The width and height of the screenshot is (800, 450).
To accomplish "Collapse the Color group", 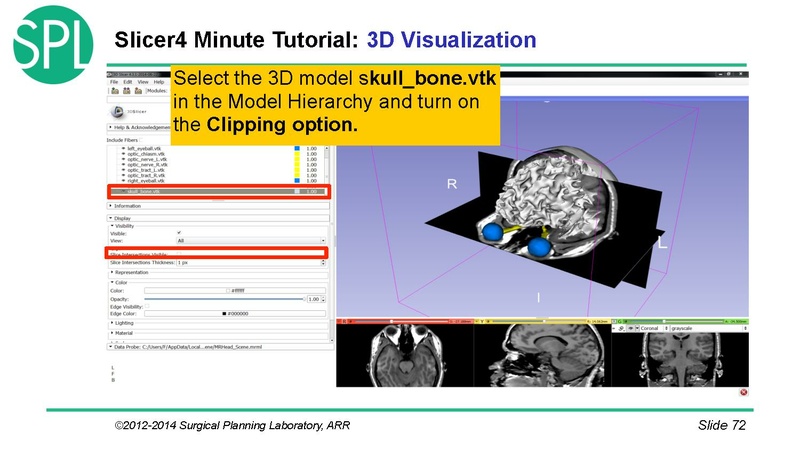I will click(119, 283).
